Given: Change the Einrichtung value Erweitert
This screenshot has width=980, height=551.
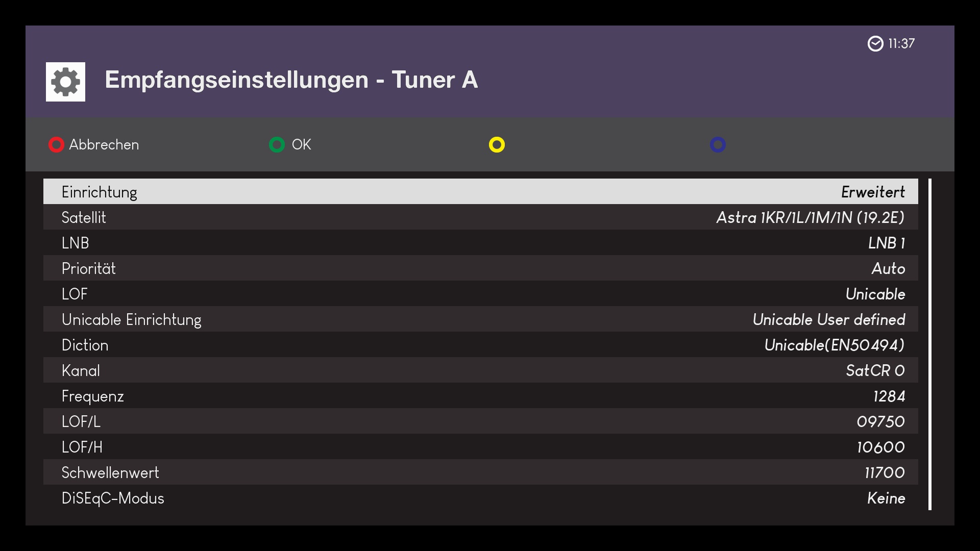Looking at the screenshot, I should tap(873, 192).
